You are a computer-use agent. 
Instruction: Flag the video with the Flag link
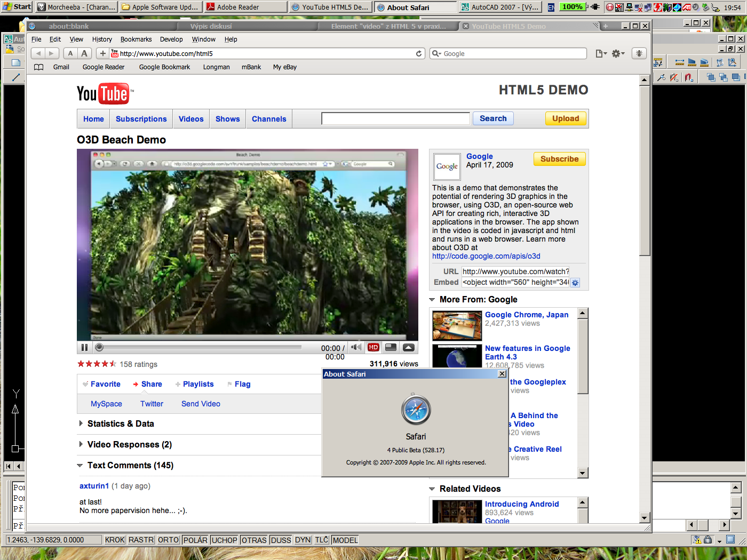[x=242, y=384]
